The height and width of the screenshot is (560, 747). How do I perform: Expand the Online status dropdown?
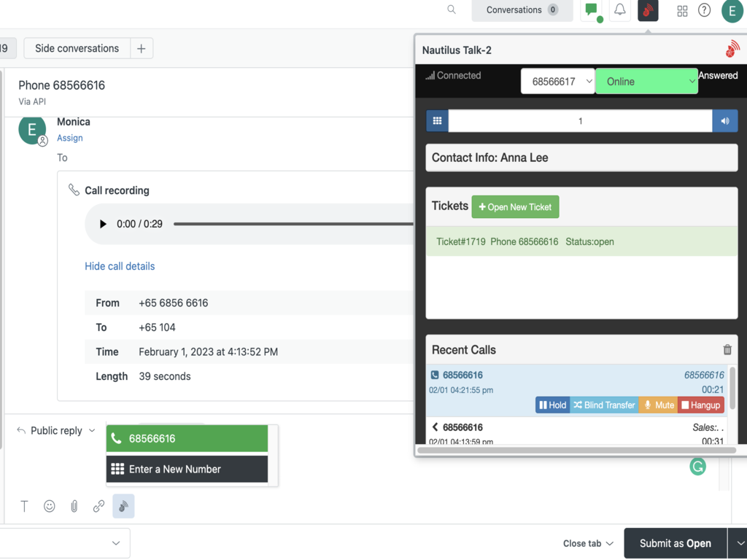click(646, 82)
